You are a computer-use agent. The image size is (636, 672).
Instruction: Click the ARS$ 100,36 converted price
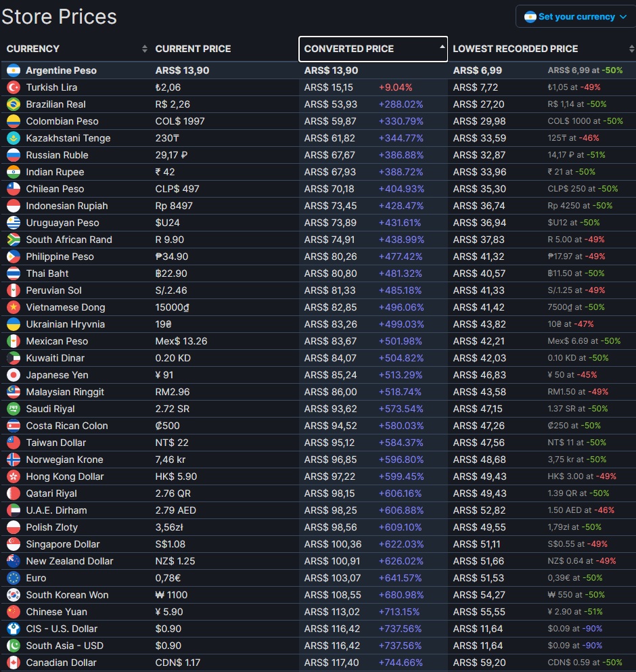333,544
